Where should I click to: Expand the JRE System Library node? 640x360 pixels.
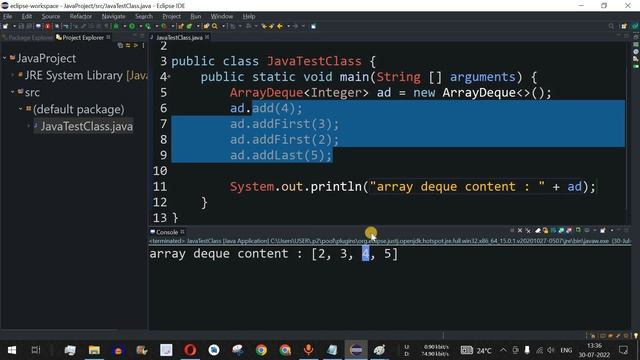click(13, 75)
